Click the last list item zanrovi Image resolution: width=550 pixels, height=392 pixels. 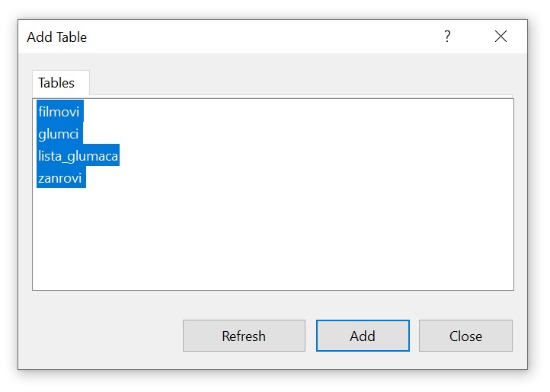pos(61,178)
